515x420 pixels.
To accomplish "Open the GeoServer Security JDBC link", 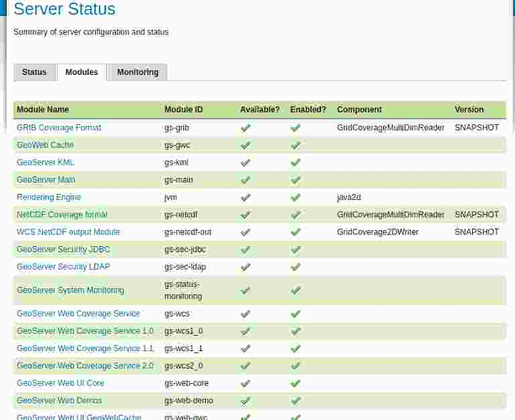I will point(63,249).
